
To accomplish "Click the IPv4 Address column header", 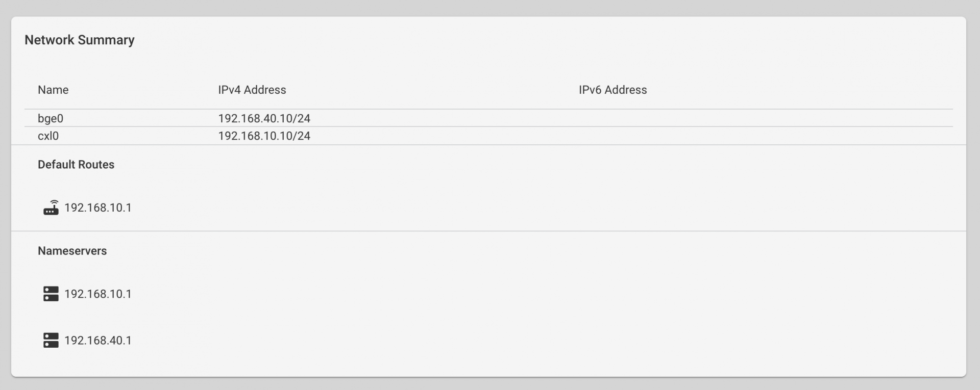I will pyautogui.click(x=252, y=90).
